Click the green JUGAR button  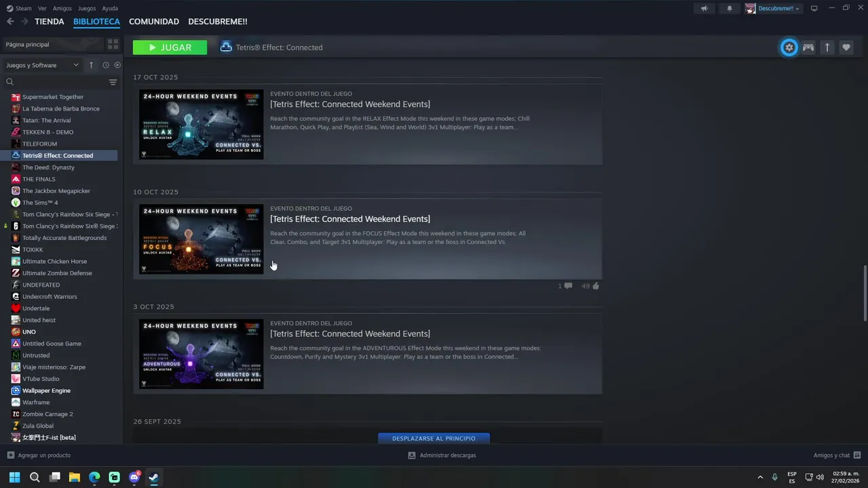[170, 47]
